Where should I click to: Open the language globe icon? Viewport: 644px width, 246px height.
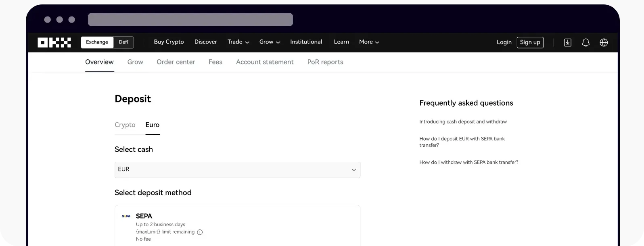[x=604, y=42]
